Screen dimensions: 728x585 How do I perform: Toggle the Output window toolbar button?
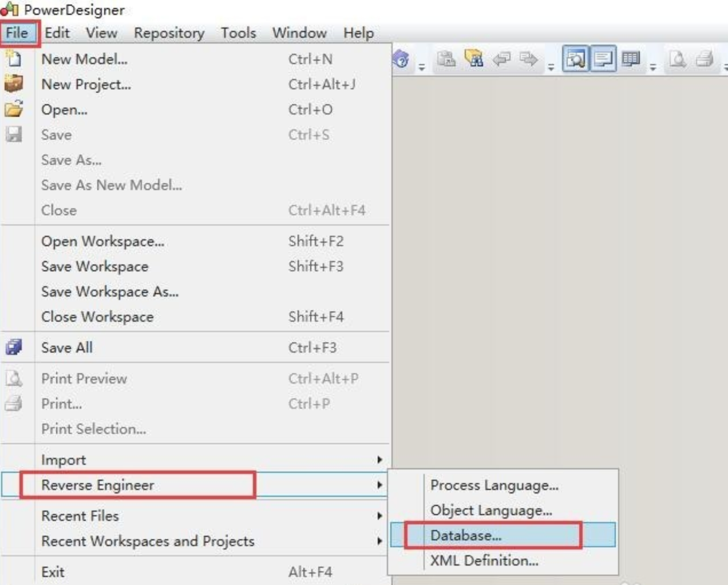pos(603,58)
